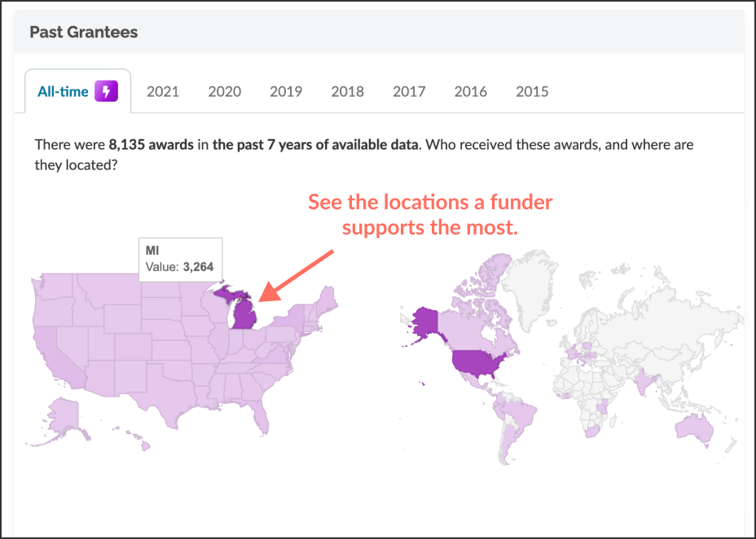The height and width of the screenshot is (539, 756).
Task: Switch to the 2017 tab
Action: [x=409, y=91]
